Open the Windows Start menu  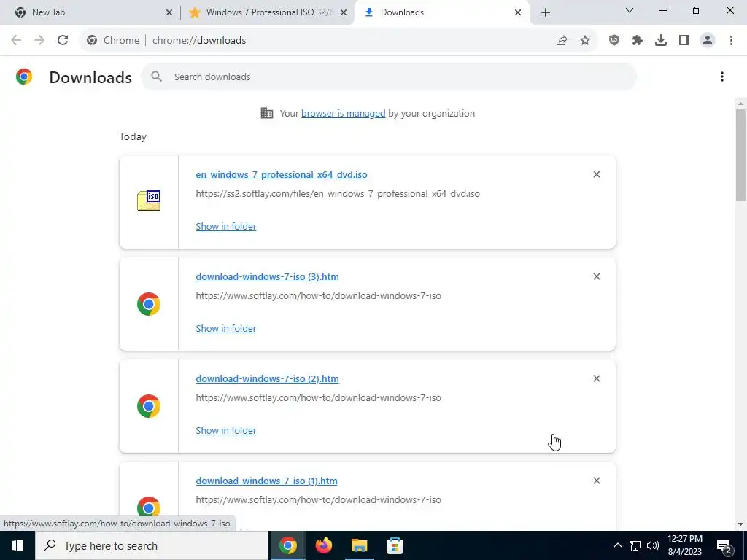pyautogui.click(x=18, y=545)
